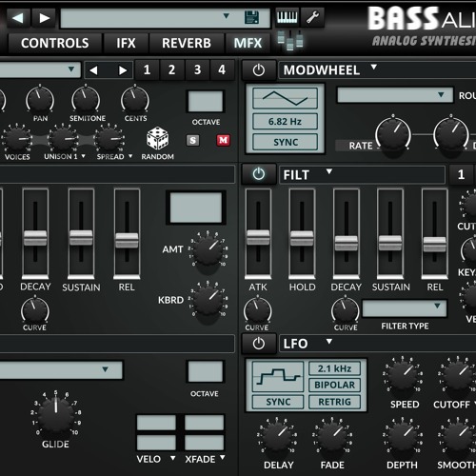This screenshot has width=476, height=476.
Task: Toggle MODWHEEL section power button
Action: click(259, 69)
